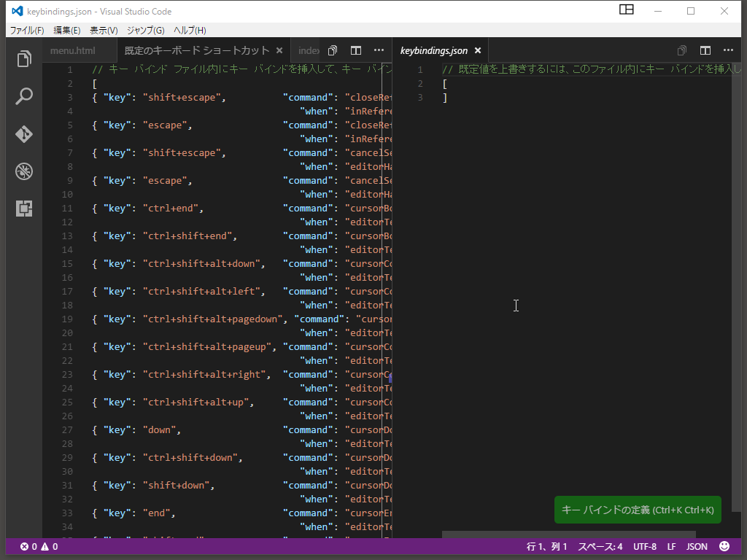Open the ヘルプ(H) menu
Image resolution: width=747 pixels, height=560 pixels.
click(x=190, y=31)
